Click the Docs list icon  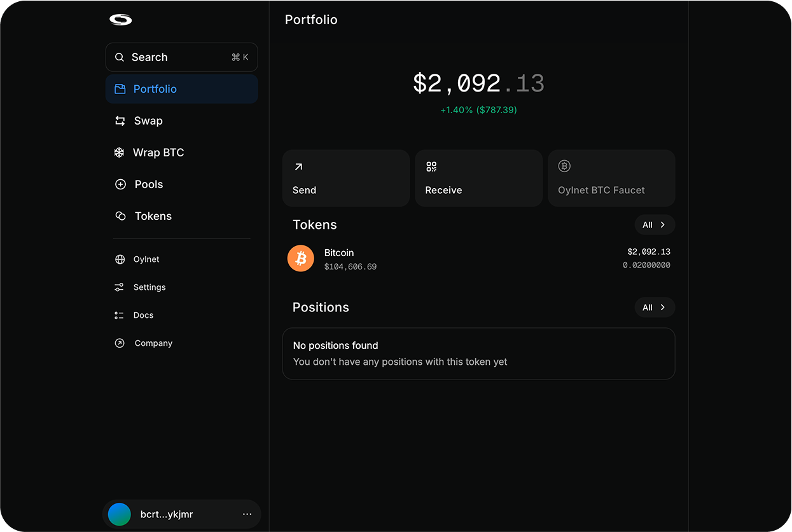click(119, 315)
